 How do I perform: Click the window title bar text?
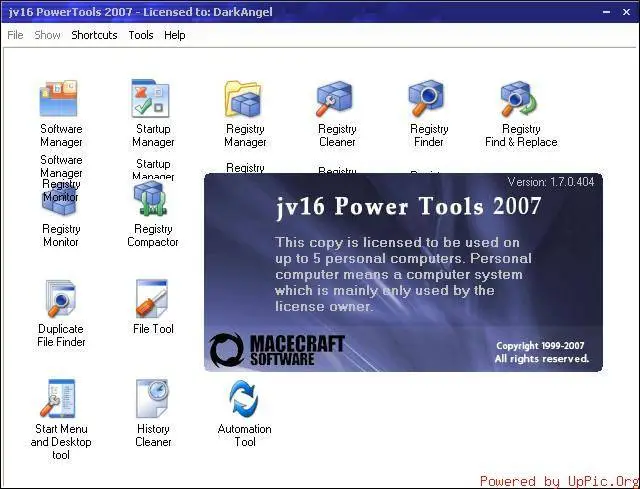[140, 12]
